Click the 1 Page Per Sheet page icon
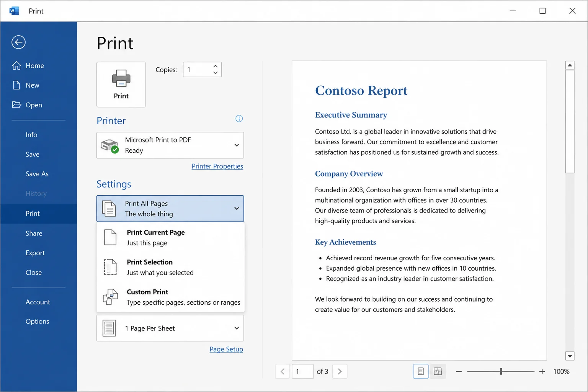The width and height of the screenshot is (588, 392). tap(109, 328)
